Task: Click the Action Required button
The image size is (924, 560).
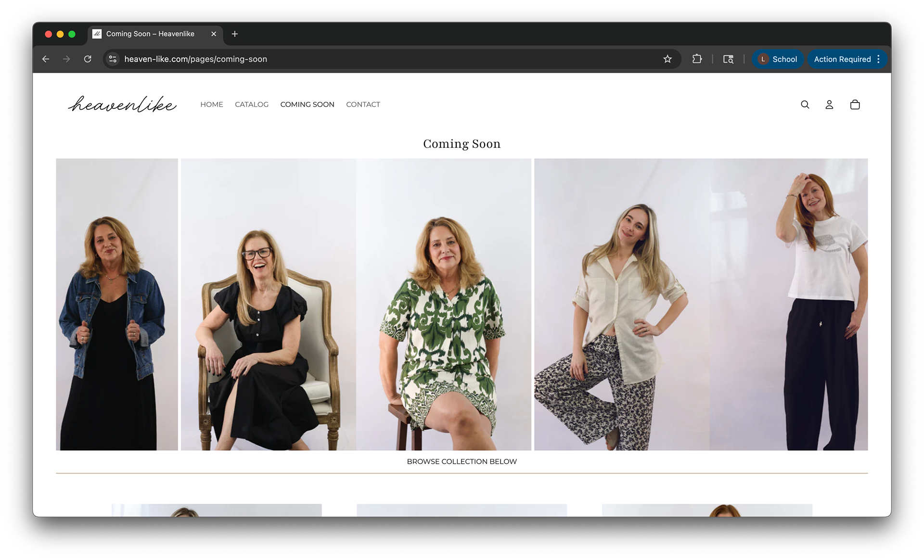Action: tap(842, 59)
